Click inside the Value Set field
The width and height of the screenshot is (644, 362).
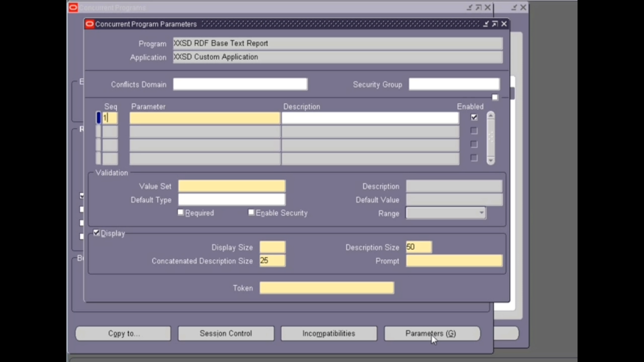[231, 186]
